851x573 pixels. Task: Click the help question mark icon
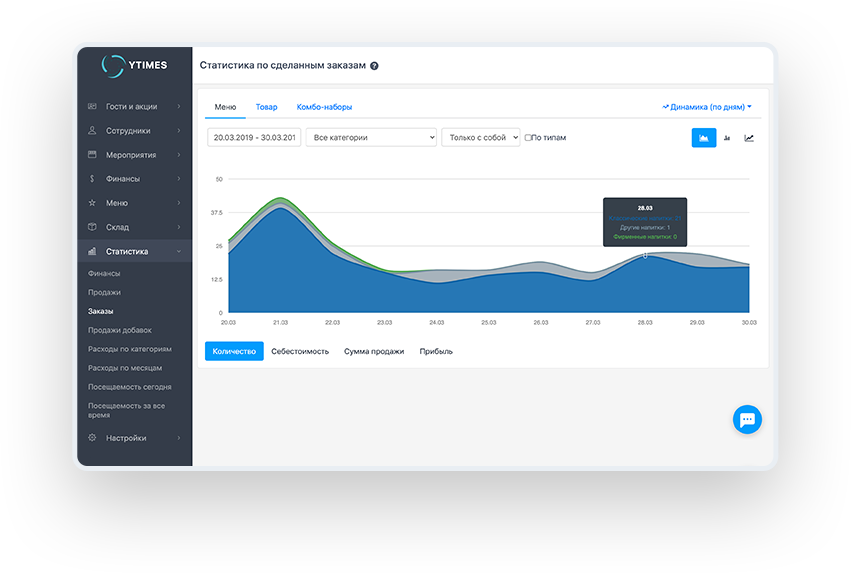(x=374, y=66)
